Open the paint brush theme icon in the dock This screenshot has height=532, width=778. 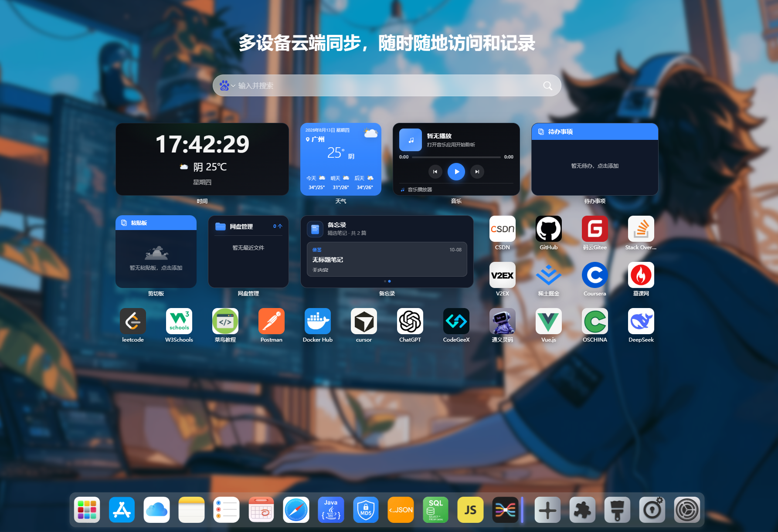coord(617,510)
